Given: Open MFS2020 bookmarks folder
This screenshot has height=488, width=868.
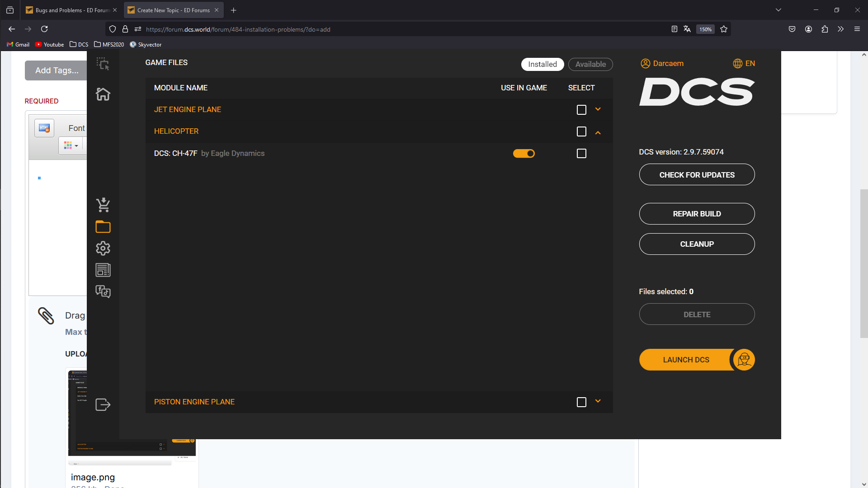Looking at the screenshot, I should pyautogui.click(x=109, y=44).
